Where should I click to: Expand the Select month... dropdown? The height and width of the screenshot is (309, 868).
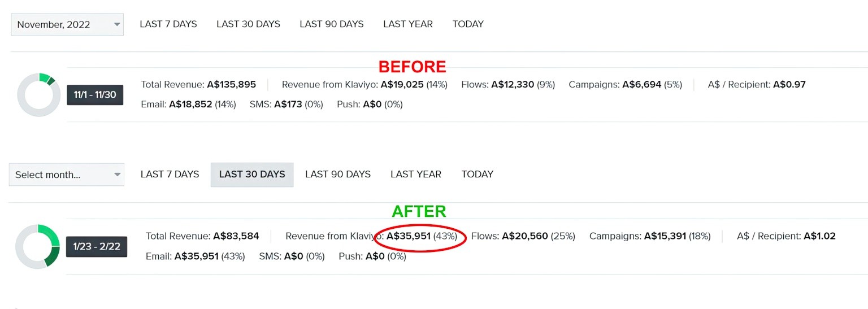[67, 175]
